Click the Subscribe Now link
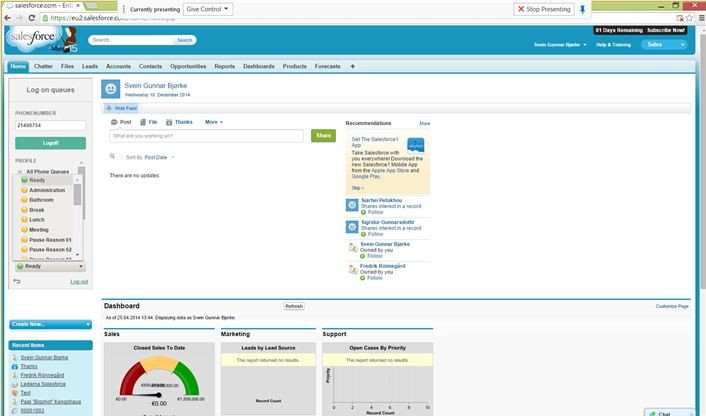This screenshot has height=416, width=706. click(665, 30)
